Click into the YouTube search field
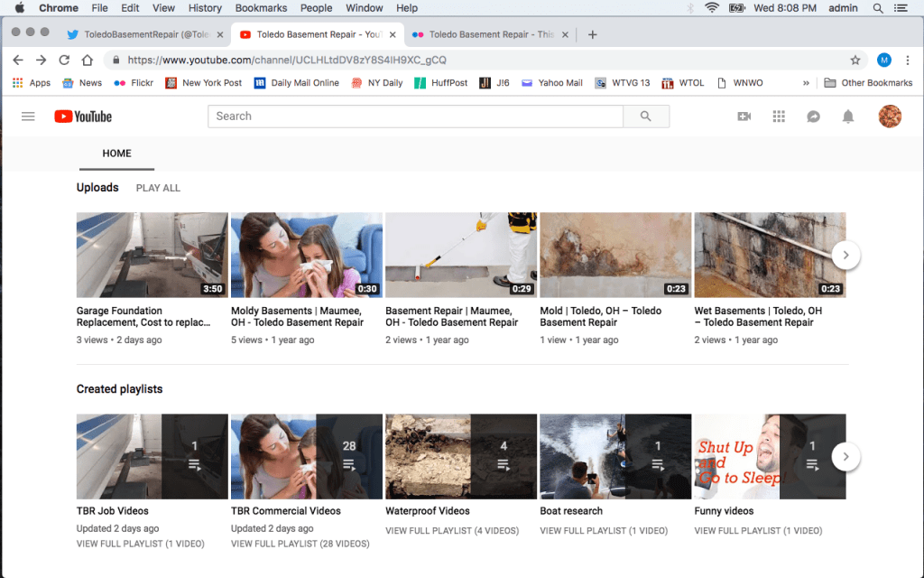 tap(415, 117)
